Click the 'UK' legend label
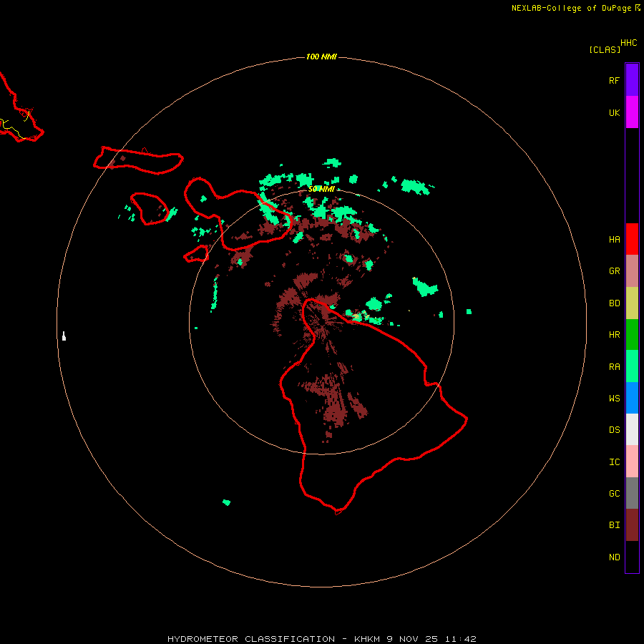This screenshot has height=644, width=644. [614, 113]
